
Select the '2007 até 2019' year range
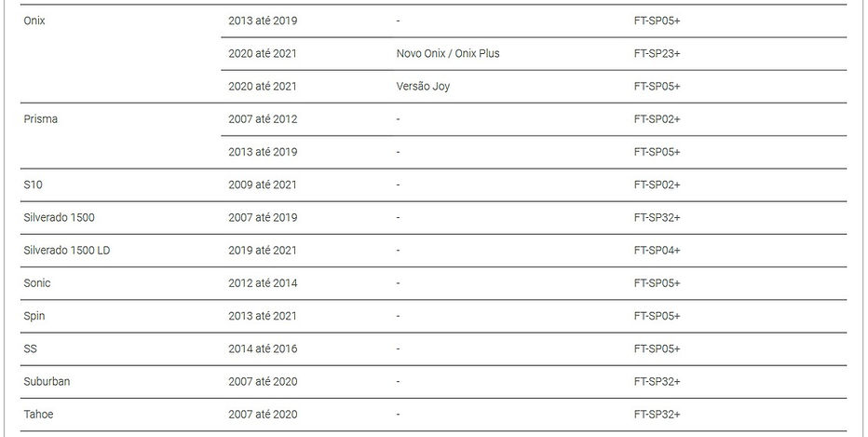pyautogui.click(x=263, y=217)
